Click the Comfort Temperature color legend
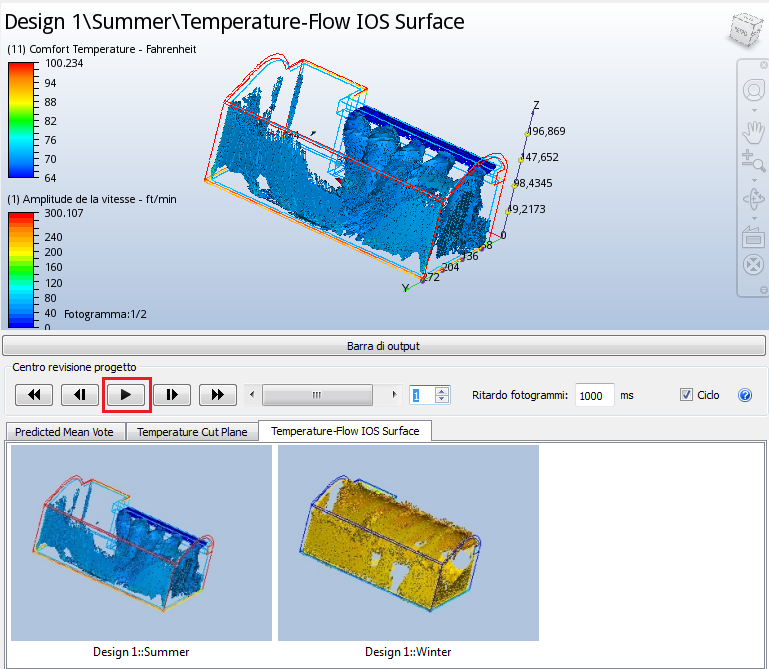 coord(21,120)
